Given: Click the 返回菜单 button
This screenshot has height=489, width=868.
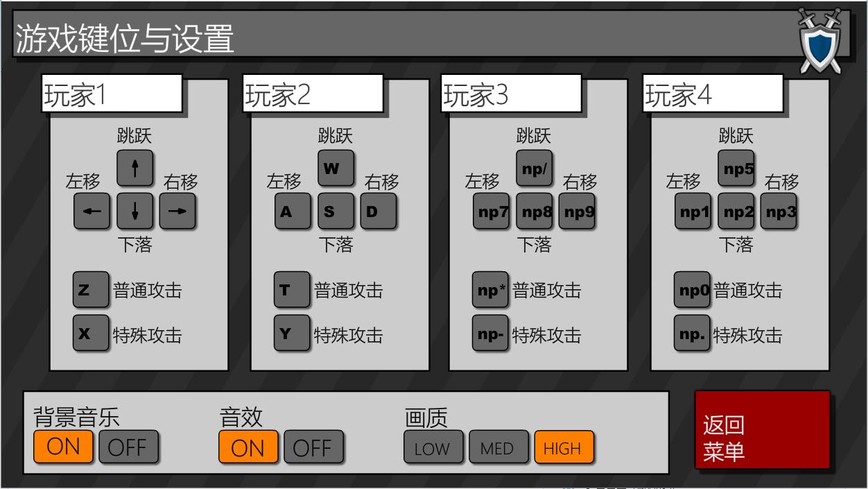Looking at the screenshot, I should pos(763,428).
